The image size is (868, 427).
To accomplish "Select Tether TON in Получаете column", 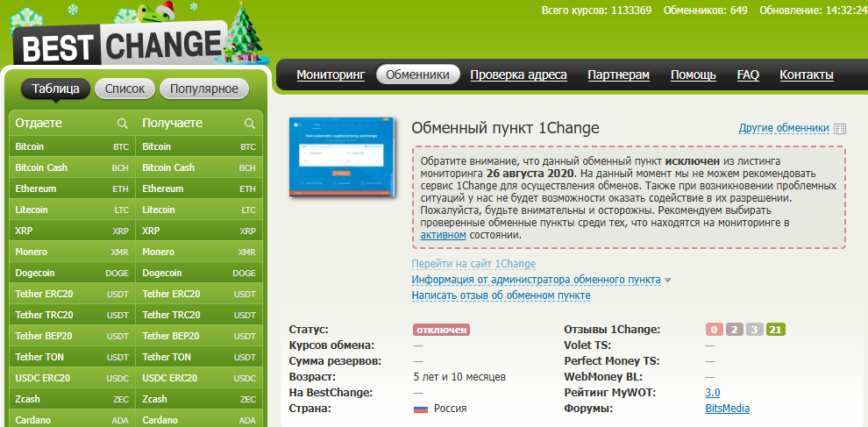I will [199, 357].
